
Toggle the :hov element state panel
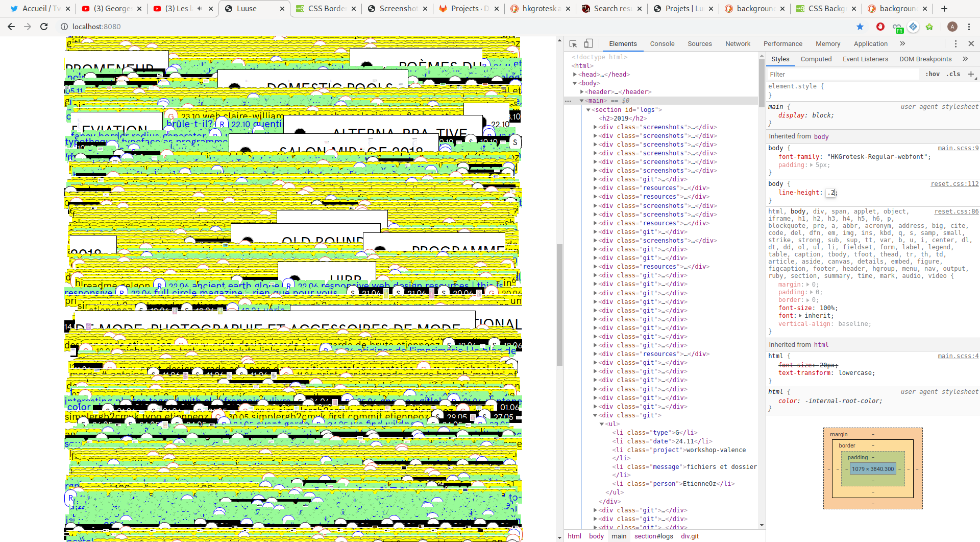(933, 74)
